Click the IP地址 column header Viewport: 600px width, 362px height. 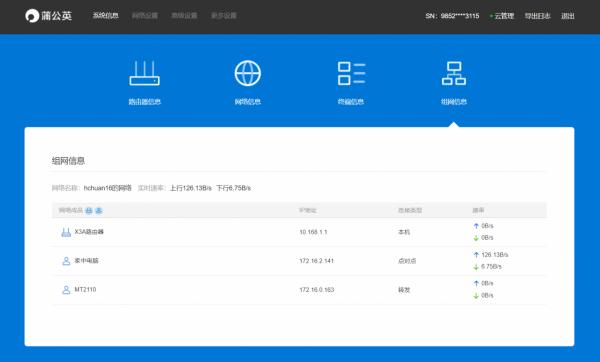coord(308,210)
